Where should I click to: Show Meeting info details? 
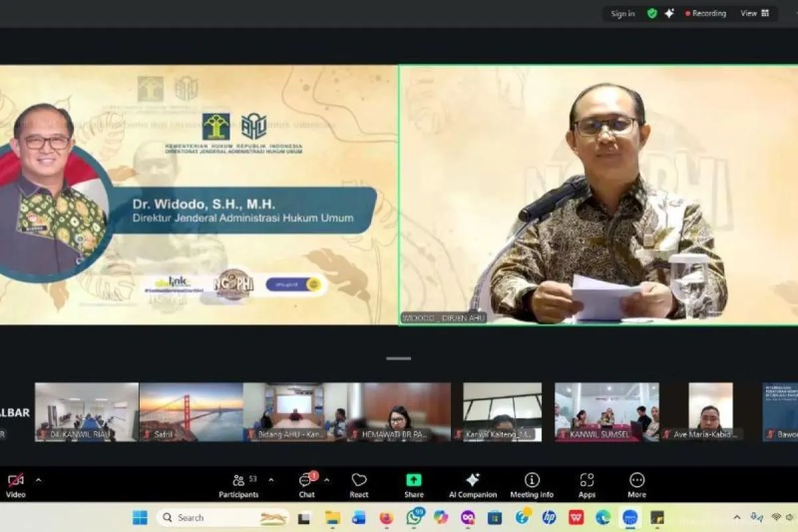[x=531, y=483]
